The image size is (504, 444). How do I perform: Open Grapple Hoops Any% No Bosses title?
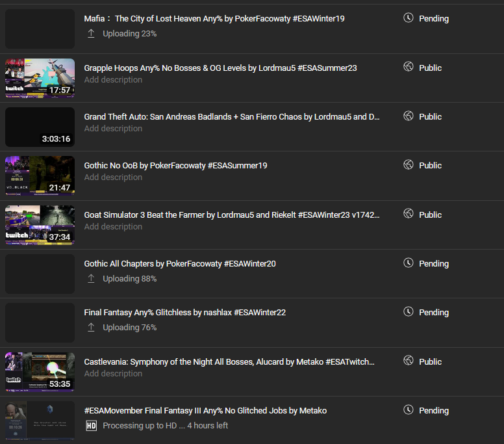[220, 68]
